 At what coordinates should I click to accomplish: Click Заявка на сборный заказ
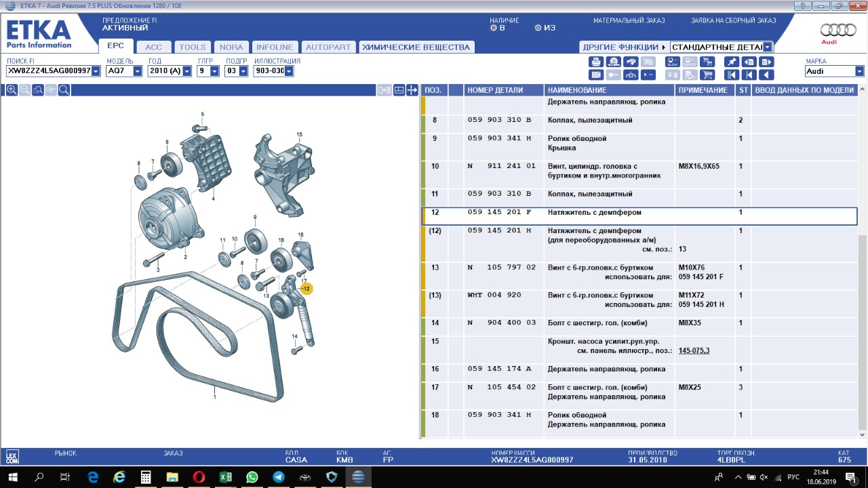[x=733, y=20]
